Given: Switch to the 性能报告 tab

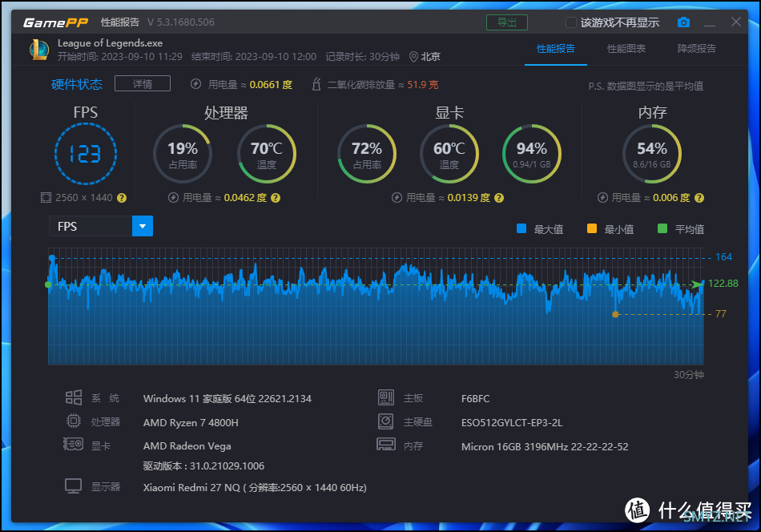Looking at the screenshot, I should (556, 49).
